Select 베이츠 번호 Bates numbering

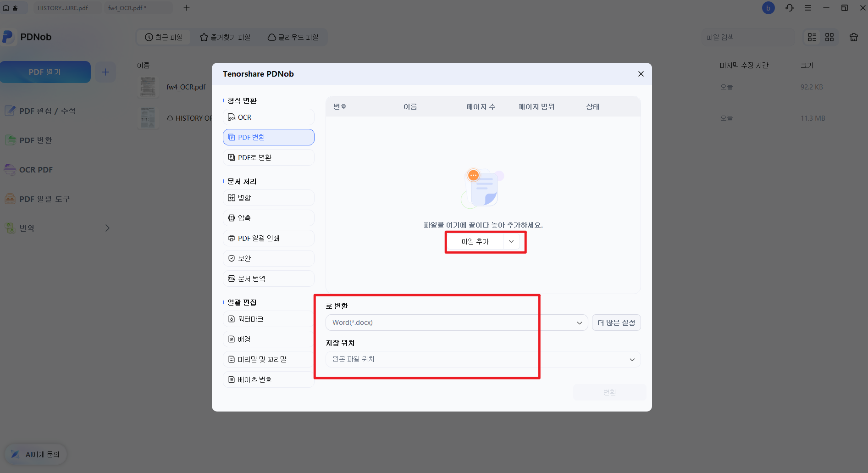pyautogui.click(x=268, y=379)
